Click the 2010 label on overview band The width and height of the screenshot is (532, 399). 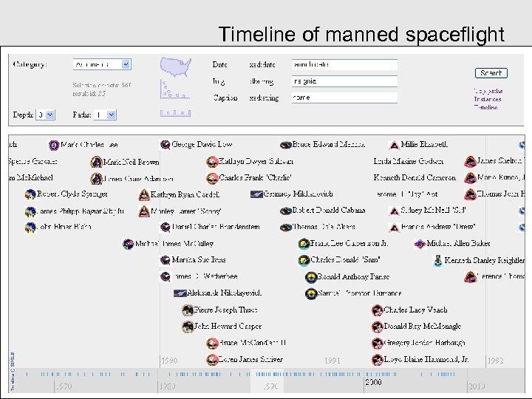pos(477,386)
